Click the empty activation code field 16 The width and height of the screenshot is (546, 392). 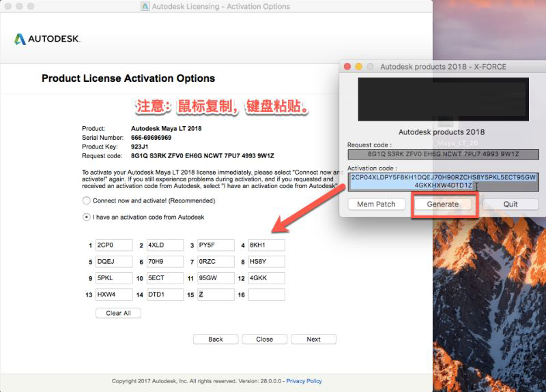tap(267, 295)
